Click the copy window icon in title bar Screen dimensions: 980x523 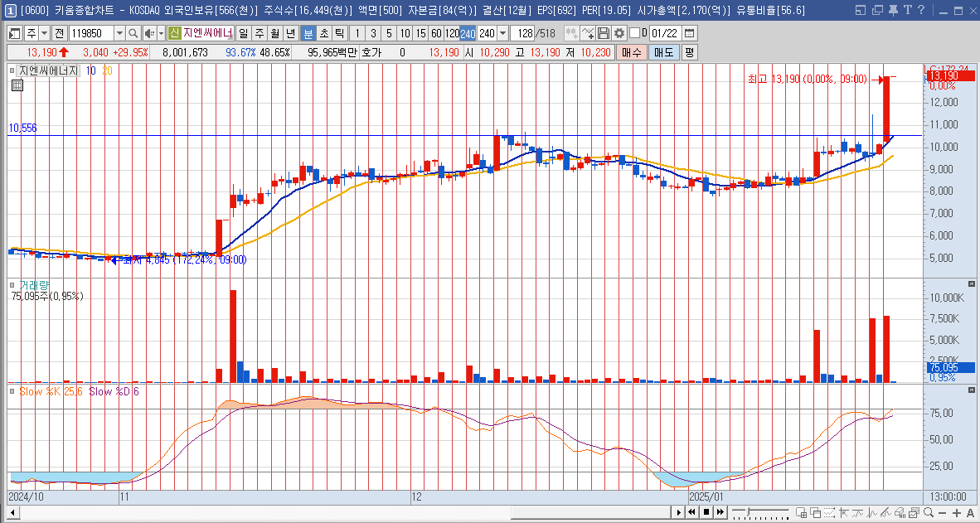877,10
